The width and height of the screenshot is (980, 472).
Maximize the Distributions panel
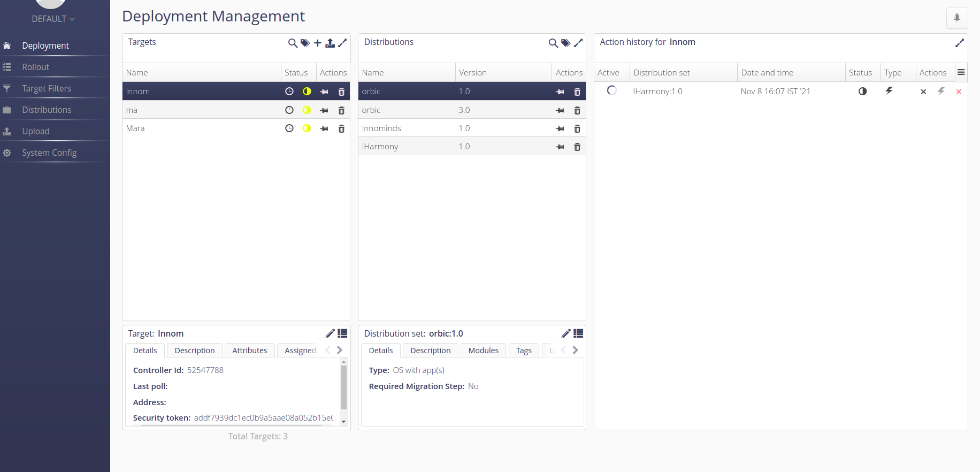click(578, 43)
